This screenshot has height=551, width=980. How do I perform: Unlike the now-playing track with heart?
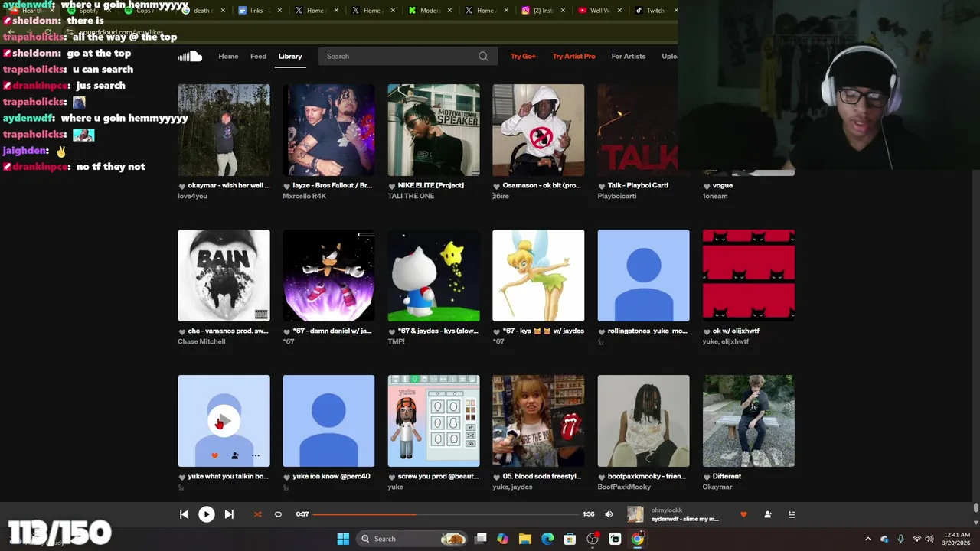(743, 514)
